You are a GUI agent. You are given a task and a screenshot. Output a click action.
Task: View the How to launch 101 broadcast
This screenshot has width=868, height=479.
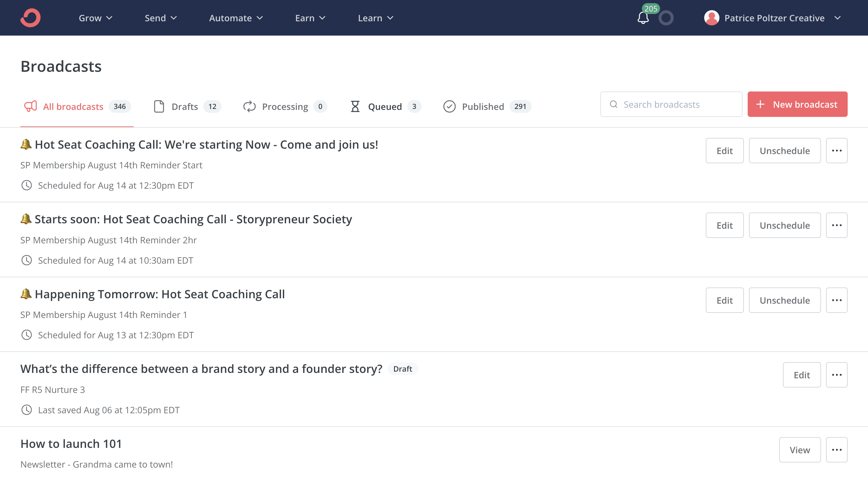pos(800,450)
